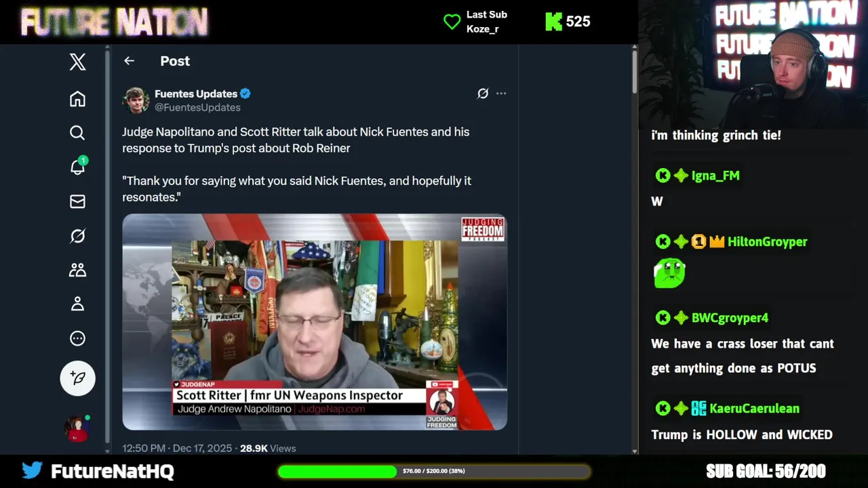Click the SUB GOAL: 56/200 text
This screenshot has width=868, height=488.
coord(766,471)
